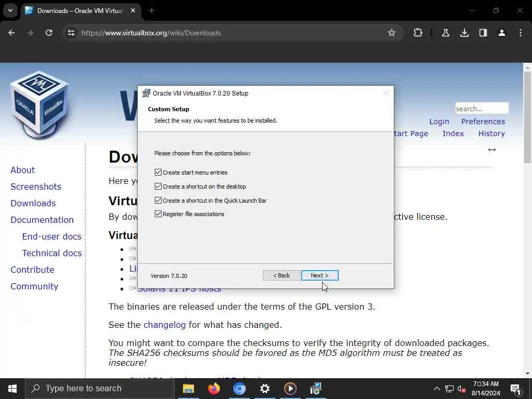Screen dimensions: 532x399
Task: Open the notification center icon
Action: pos(515,389)
